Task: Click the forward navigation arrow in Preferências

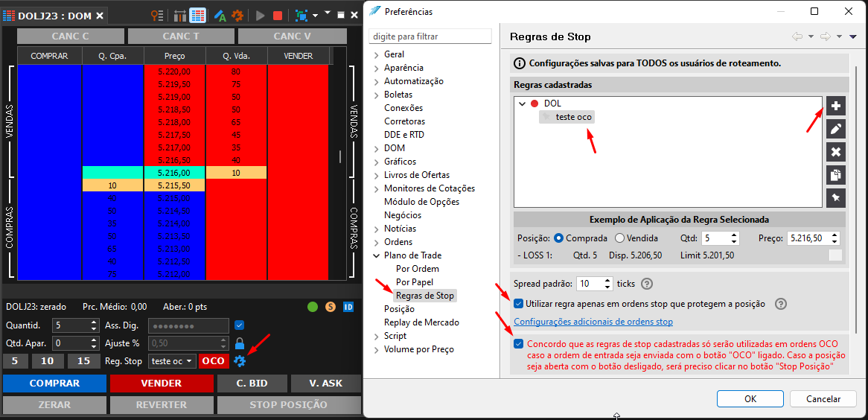Action: tap(826, 36)
